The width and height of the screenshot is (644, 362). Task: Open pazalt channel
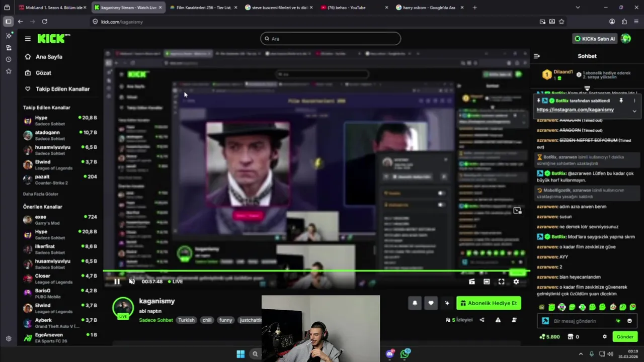click(x=60, y=179)
